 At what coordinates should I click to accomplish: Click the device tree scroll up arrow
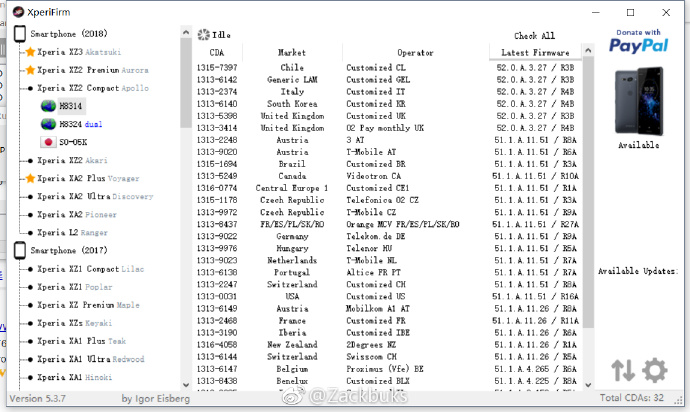(186, 33)
